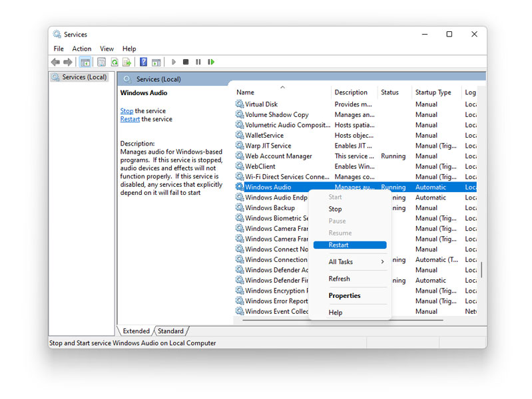The image size is (532, 399).
Task: Click the Warp JIT Service gear icon
Action: coord(240,146)
